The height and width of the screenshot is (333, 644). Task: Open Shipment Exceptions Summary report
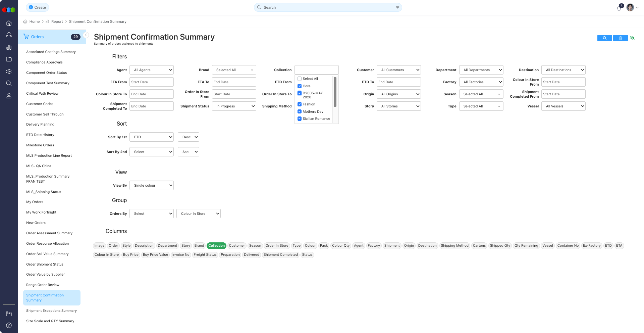coord(51,311)
